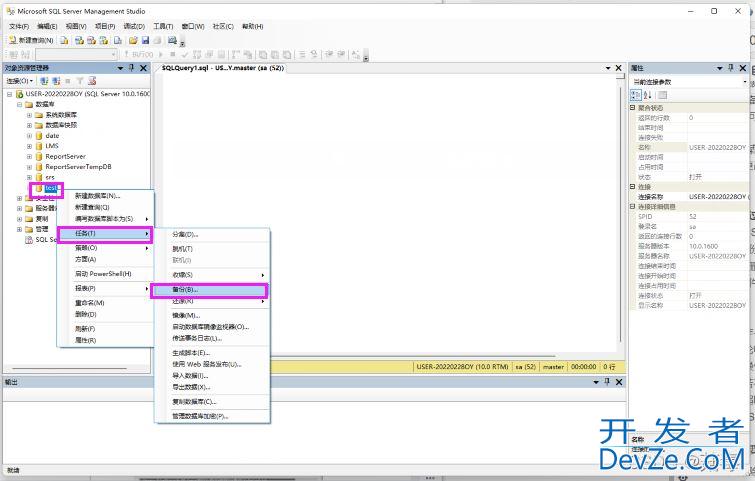This screenshot has height=481, width=755.
Task: Open the 当前连接参数 dropdown in Properties panel
Action: point(743,81)
